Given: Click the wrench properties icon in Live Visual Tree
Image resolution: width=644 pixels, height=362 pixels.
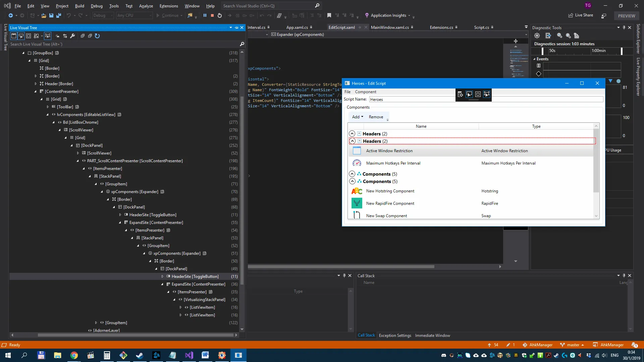Looking at the screenshot, I should coord(72,36).
